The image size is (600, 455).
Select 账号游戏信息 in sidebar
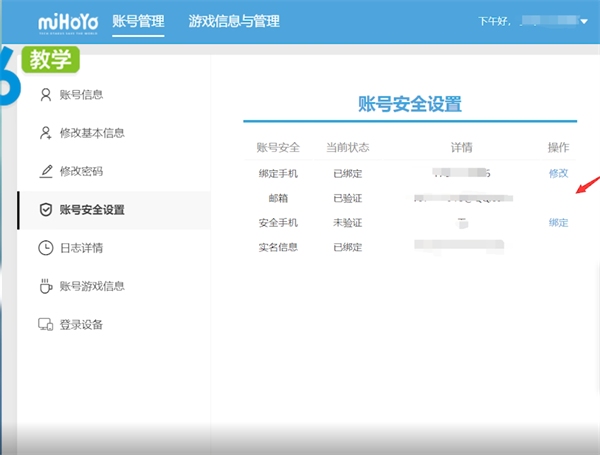[x=92, y=286]
